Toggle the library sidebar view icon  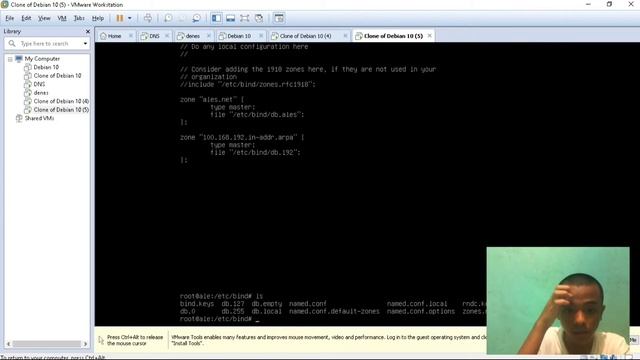pos(216,18)
